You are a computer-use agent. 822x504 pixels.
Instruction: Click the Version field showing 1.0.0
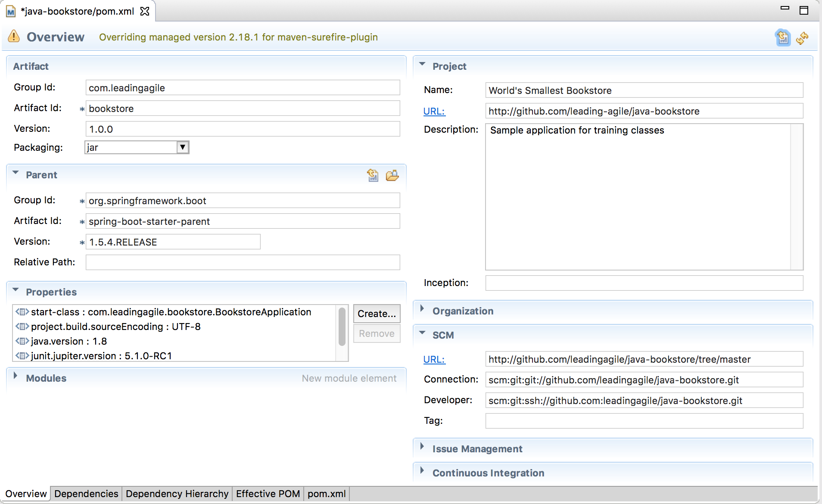coord(243,129)
